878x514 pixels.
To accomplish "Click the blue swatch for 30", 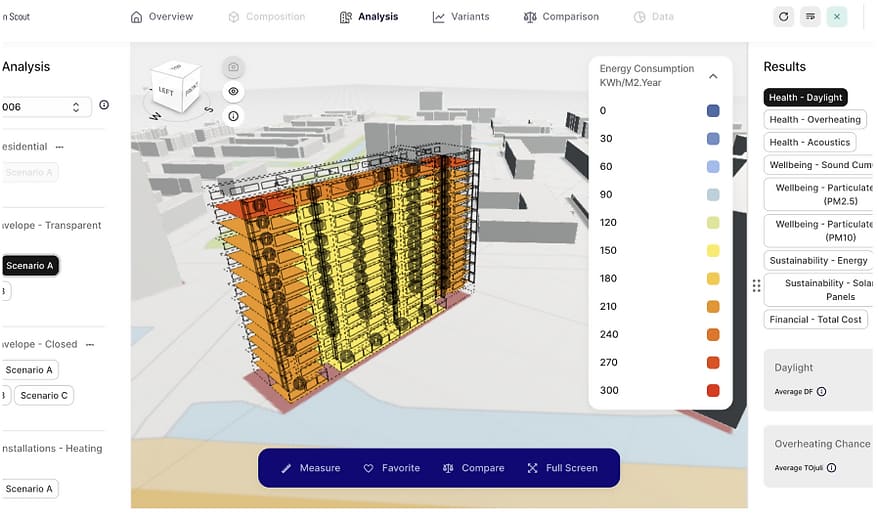I will click(713, 139).
